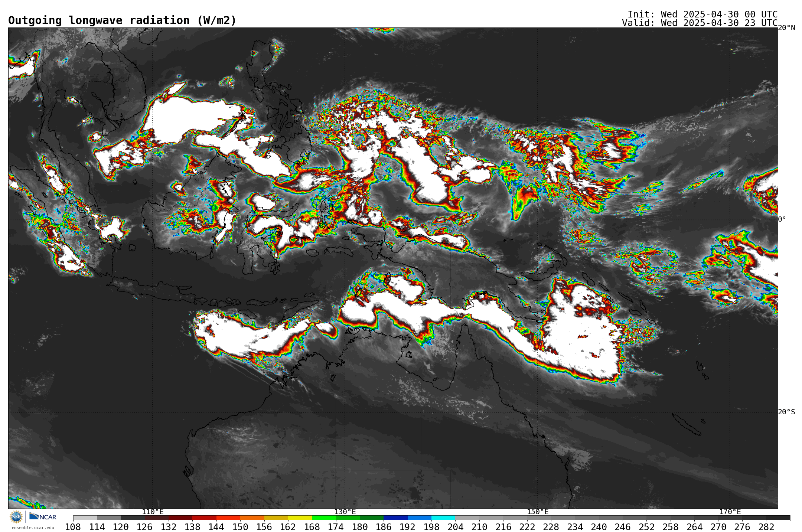Image resolution: width=802 pixels, height=532 pixels.
Task: Pick the cyan 198–204 colorbar swatch
Action: click(443, 518)
